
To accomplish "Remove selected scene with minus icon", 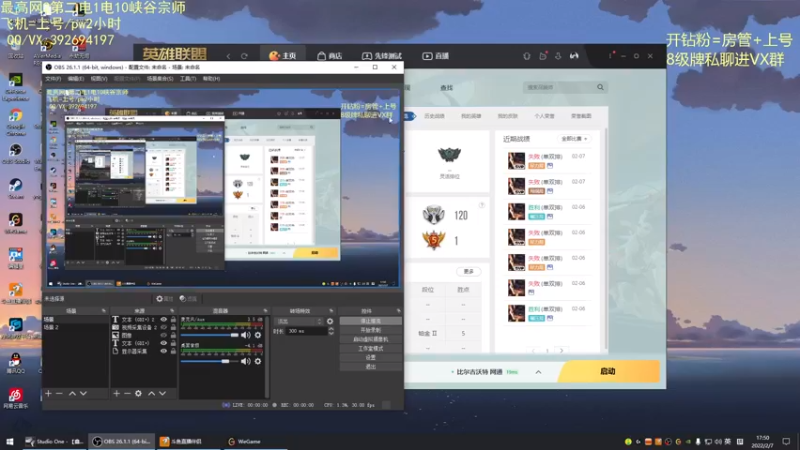I will [x=59, y=393].
